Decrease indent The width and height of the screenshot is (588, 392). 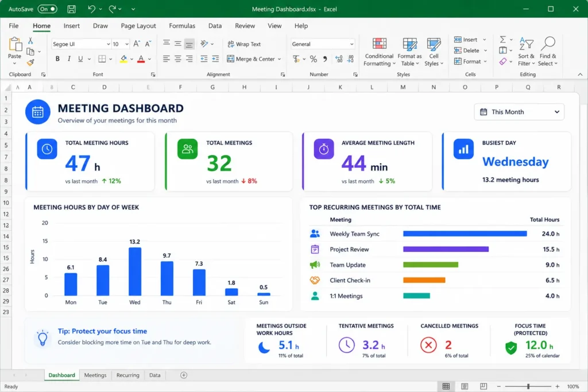204,59
